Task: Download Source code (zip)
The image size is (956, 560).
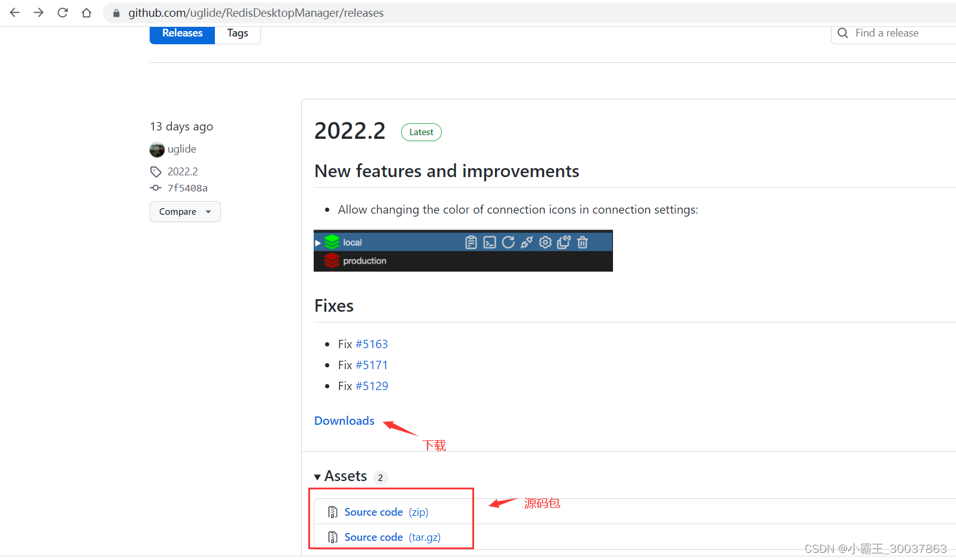Action: click(386, 512)
